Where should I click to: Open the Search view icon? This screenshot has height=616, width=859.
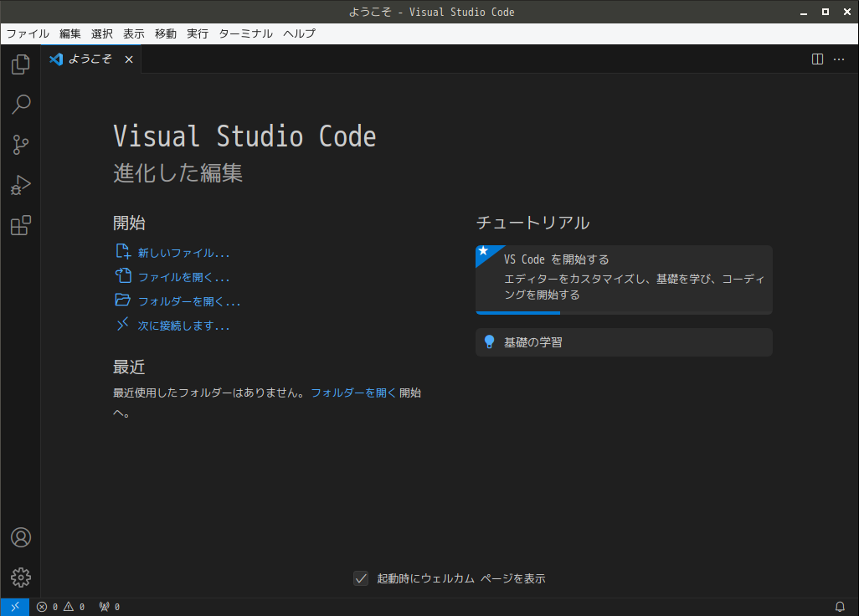20,104
